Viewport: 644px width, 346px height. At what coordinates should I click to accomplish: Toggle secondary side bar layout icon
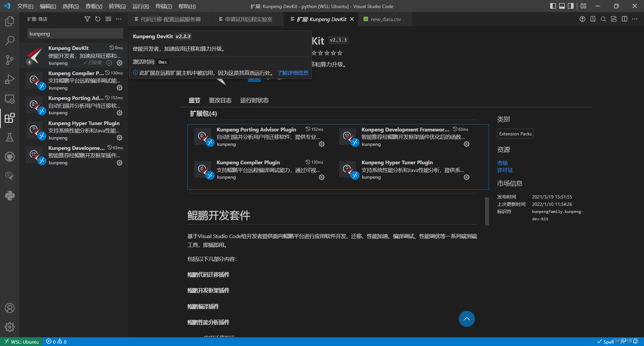[571, 6]
